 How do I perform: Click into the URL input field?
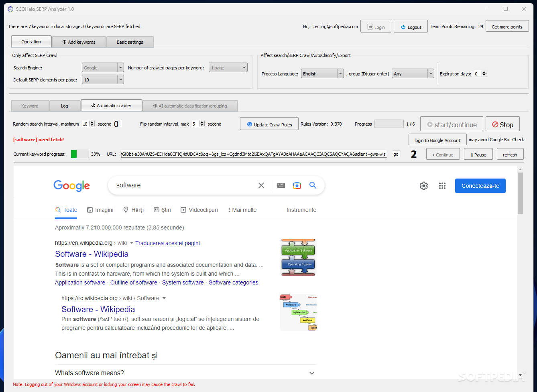point(254,154)
